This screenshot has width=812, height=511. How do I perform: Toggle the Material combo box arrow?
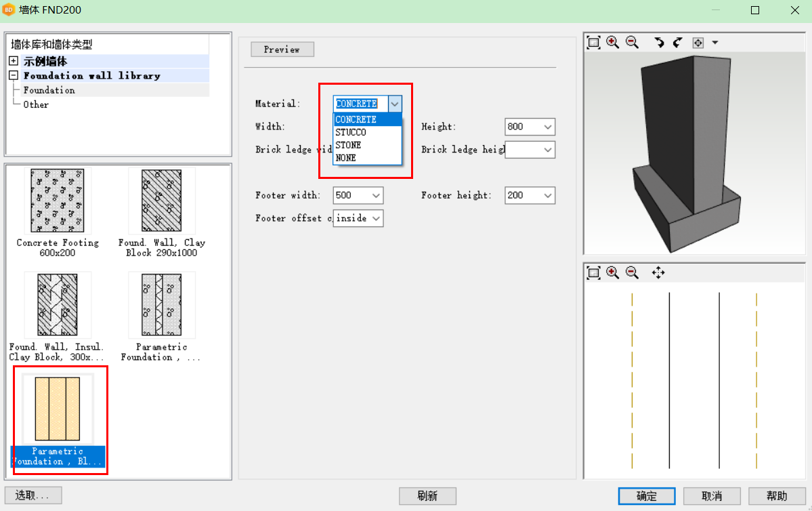coord(395,104)
